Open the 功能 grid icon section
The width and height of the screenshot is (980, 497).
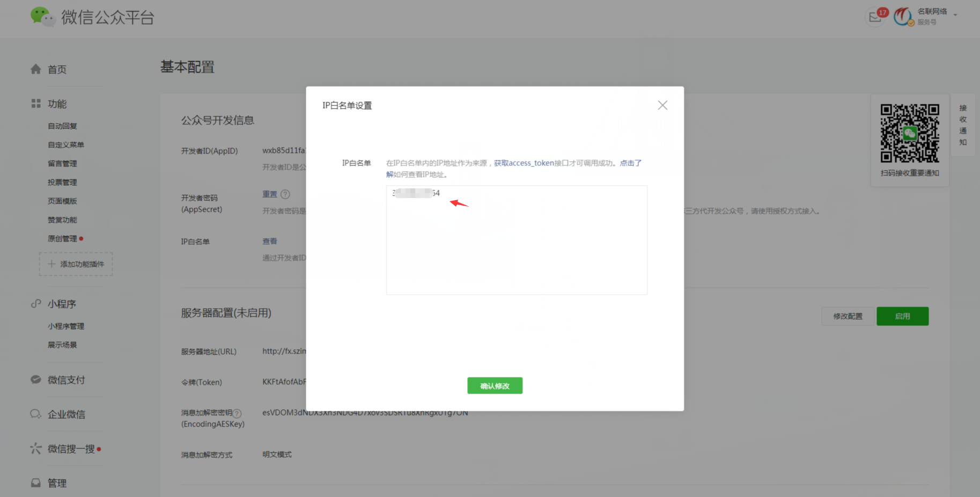coord(36,104)
